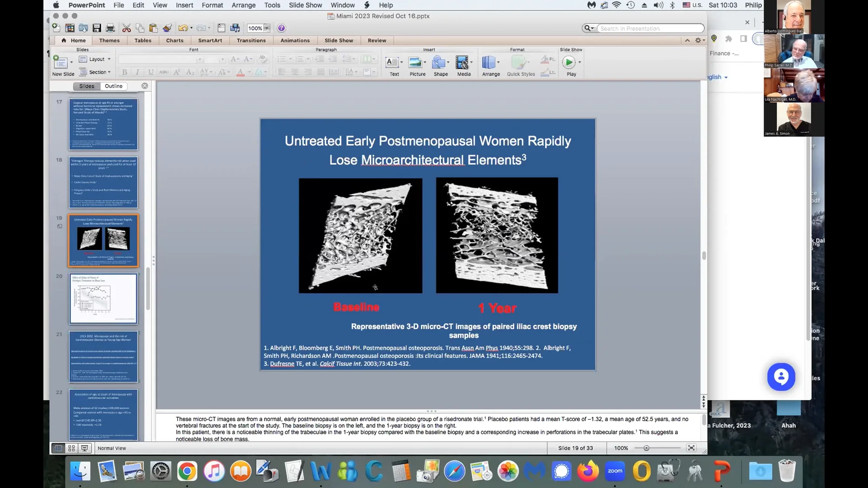Adjust the zoom slider in status bar
This screenshot has height=488, width=868.
[x=646, y=448]
